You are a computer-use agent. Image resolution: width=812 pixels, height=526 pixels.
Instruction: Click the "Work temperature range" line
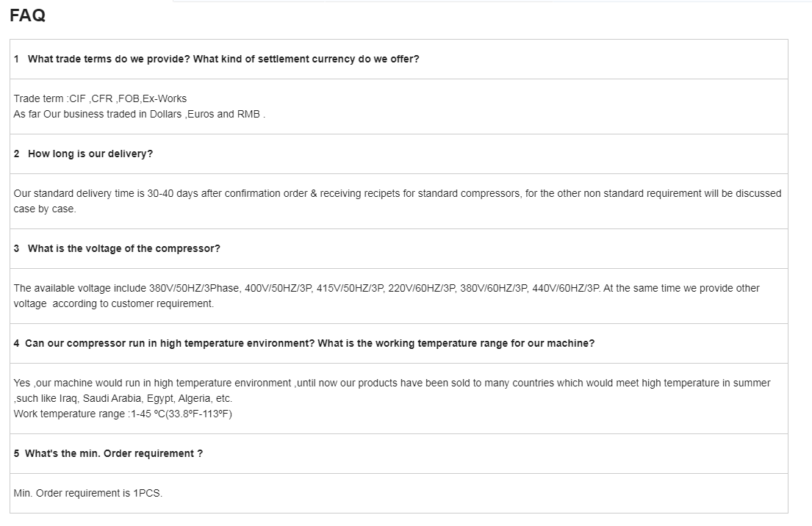[x=123, y=414]
